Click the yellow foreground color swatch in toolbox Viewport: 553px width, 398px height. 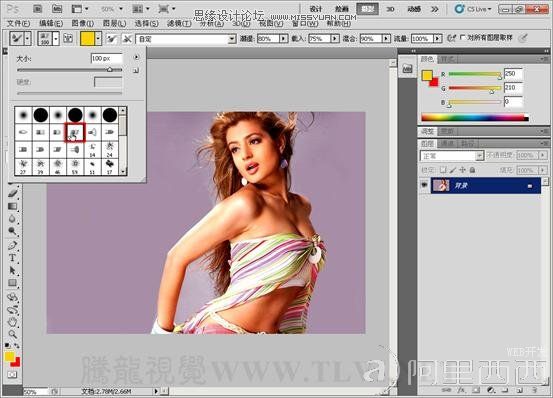coord(10,356)
